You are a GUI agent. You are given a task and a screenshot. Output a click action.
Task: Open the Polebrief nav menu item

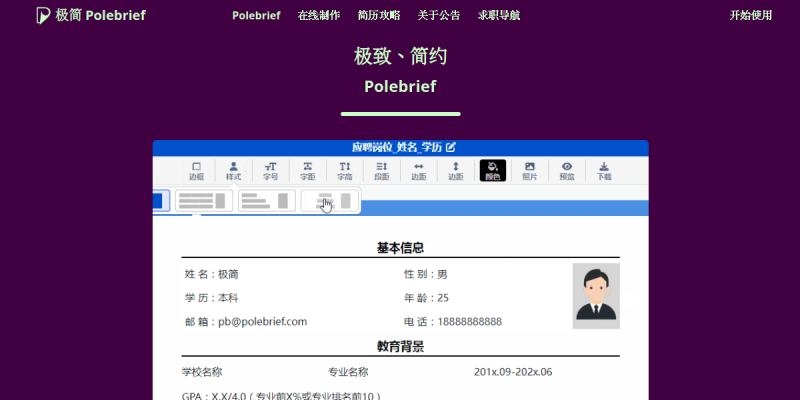click(256, 15)
